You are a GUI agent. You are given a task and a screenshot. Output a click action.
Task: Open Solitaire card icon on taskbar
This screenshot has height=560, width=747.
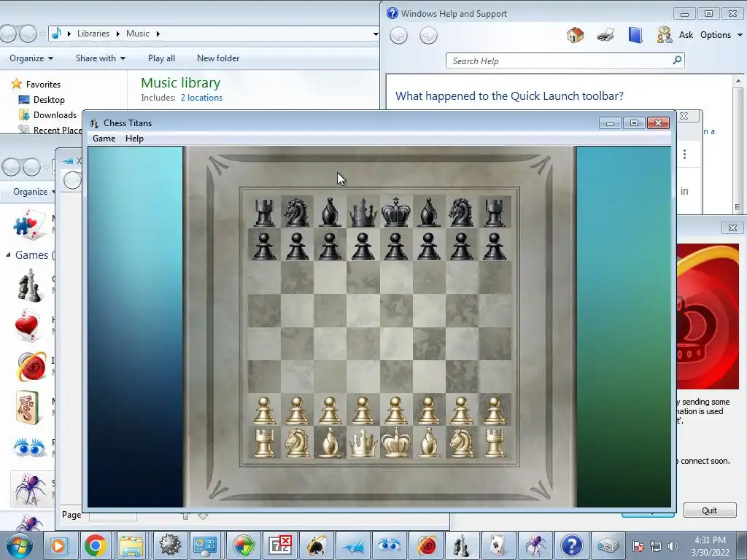point(498,545)
